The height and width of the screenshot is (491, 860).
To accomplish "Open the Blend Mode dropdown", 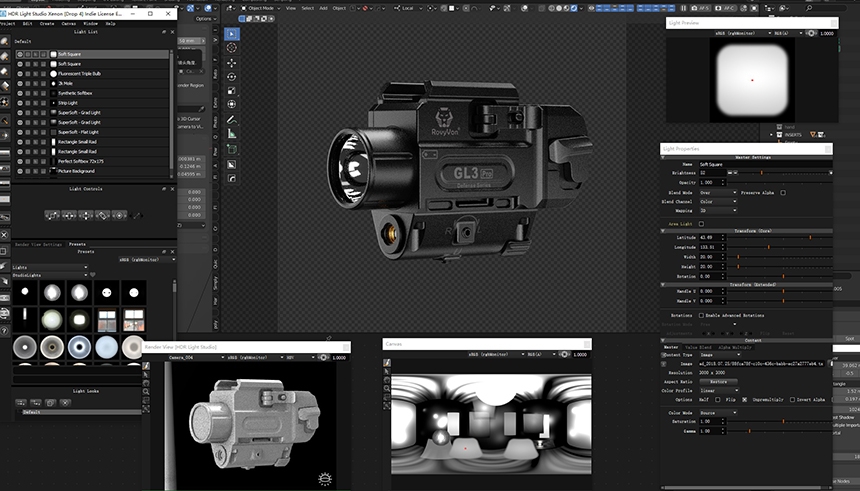I will pyautogui.click(x=718, y=193).
